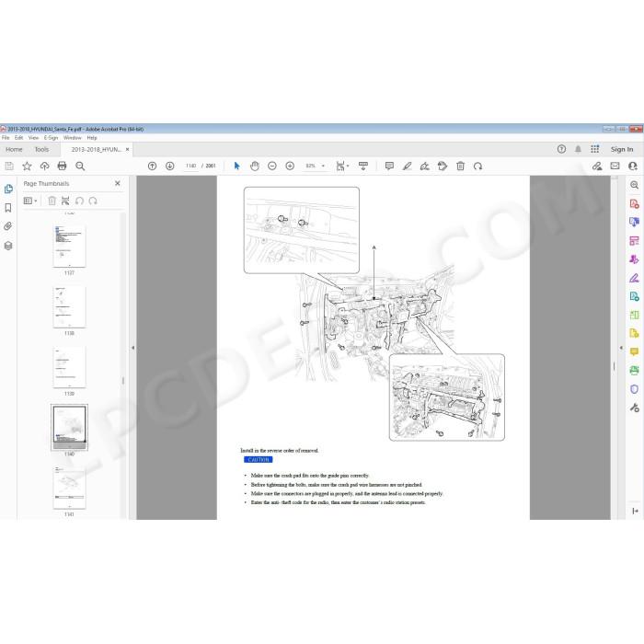Open the File menu
The width and height of the screenshot is (644, 644).
tap(6, 138)
